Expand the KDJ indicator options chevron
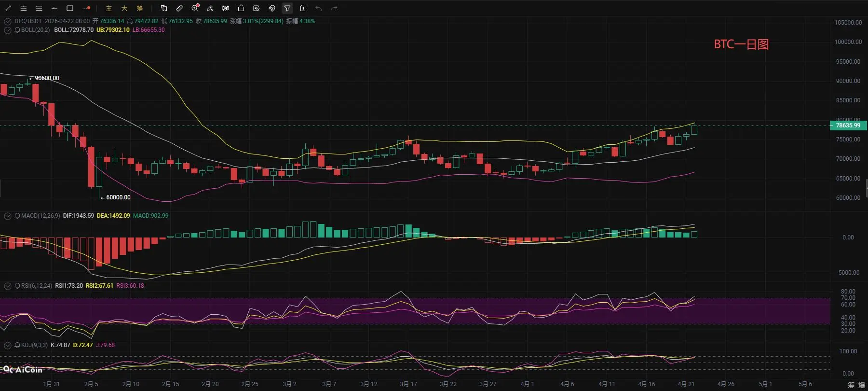 pos(8,345)
